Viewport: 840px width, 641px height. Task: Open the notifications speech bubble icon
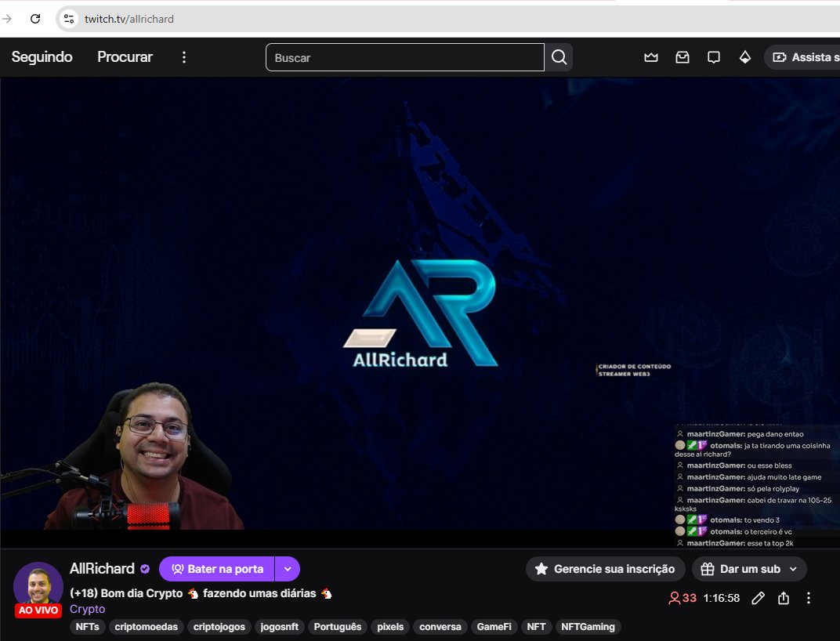[714, 56]
